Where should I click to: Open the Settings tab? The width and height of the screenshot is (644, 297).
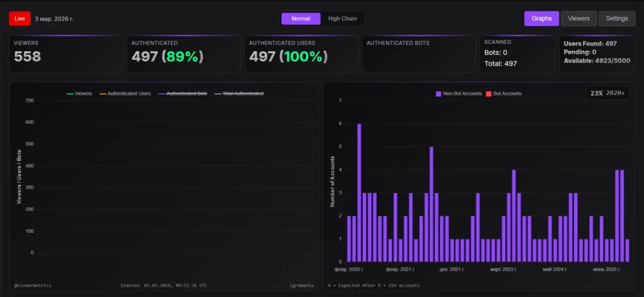pyautogui.click(x=616, y=19)
